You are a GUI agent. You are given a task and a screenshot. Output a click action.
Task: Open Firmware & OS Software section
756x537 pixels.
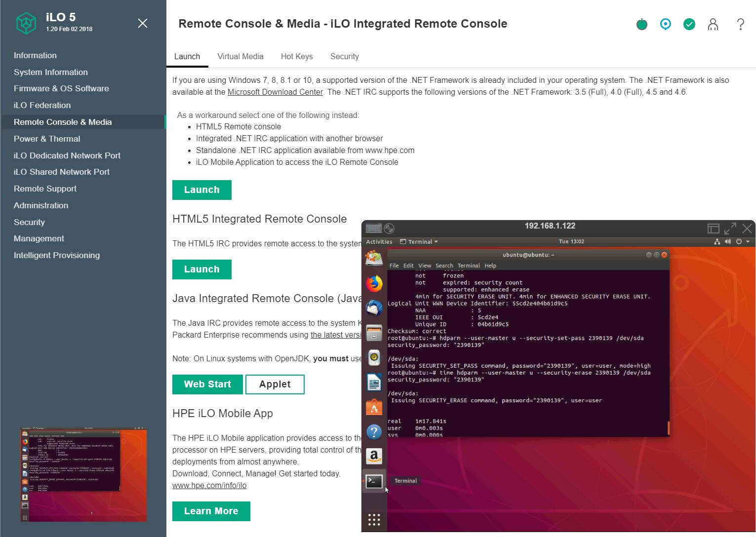point(61,88)
